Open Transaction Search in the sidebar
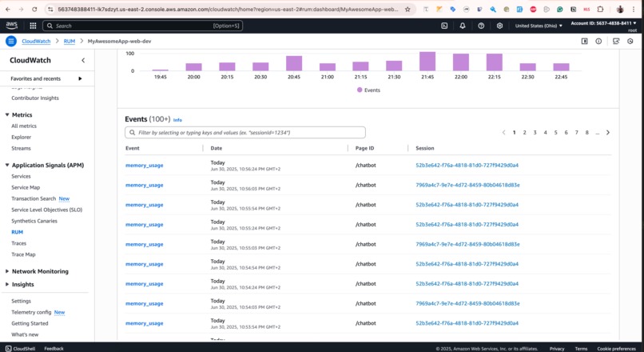This screenshot has width=644, height=352. coord(34,198)
